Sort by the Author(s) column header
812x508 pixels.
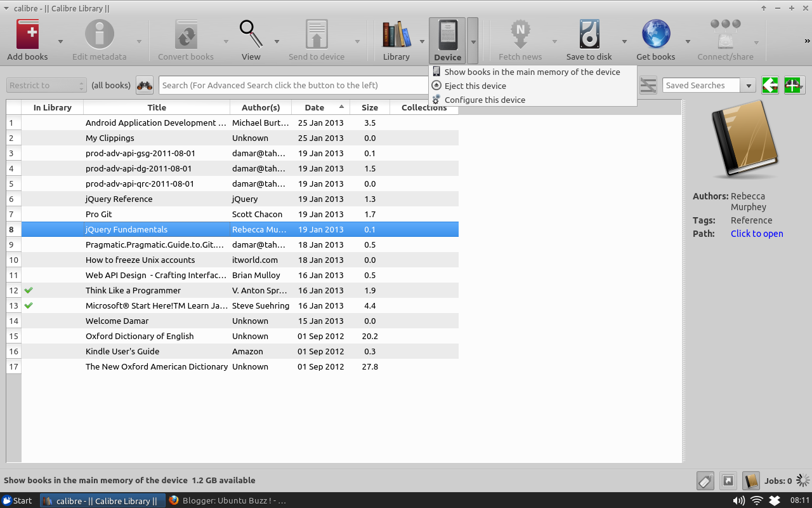[261, 107]
